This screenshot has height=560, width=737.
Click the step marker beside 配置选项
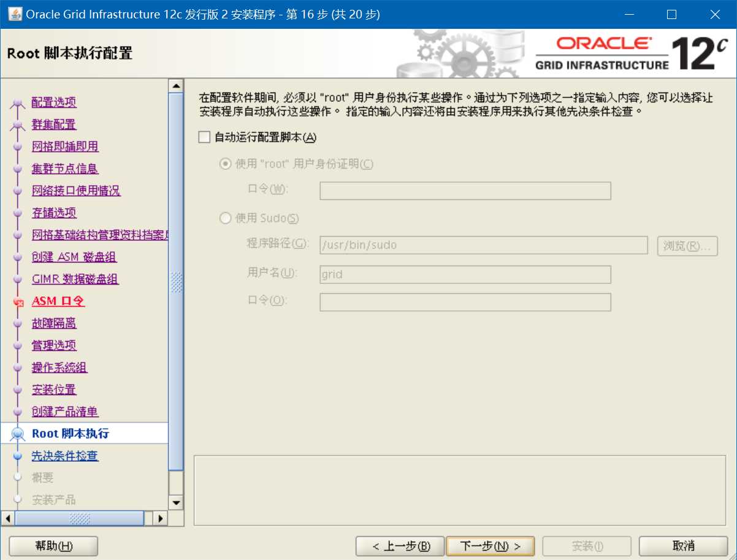tap(18, 103)
